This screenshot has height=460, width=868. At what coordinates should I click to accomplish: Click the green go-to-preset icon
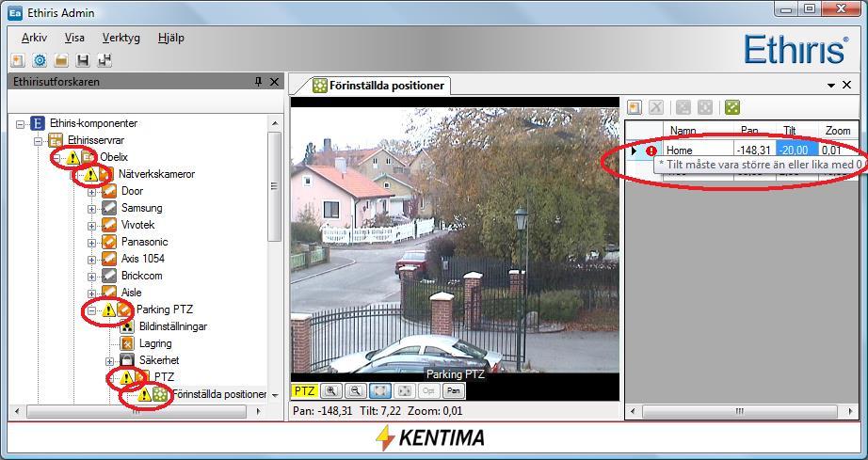pyautogui.click(x=732, y=107)
